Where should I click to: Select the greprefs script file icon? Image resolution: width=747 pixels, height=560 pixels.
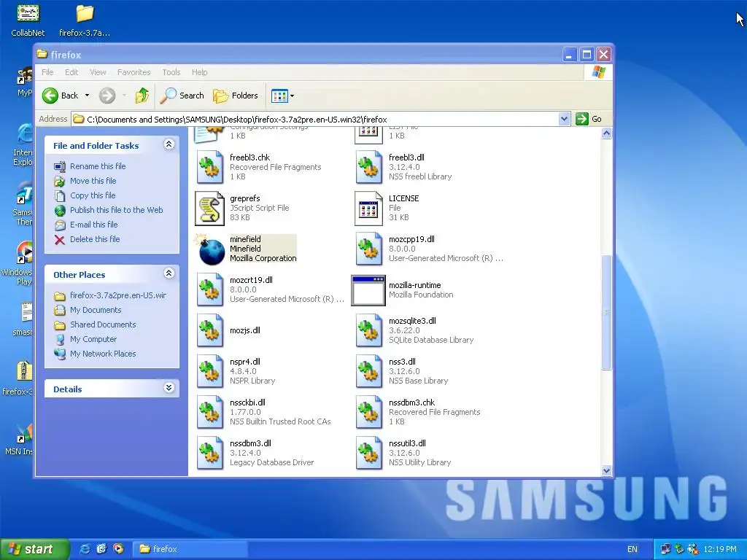click(209, 208)
